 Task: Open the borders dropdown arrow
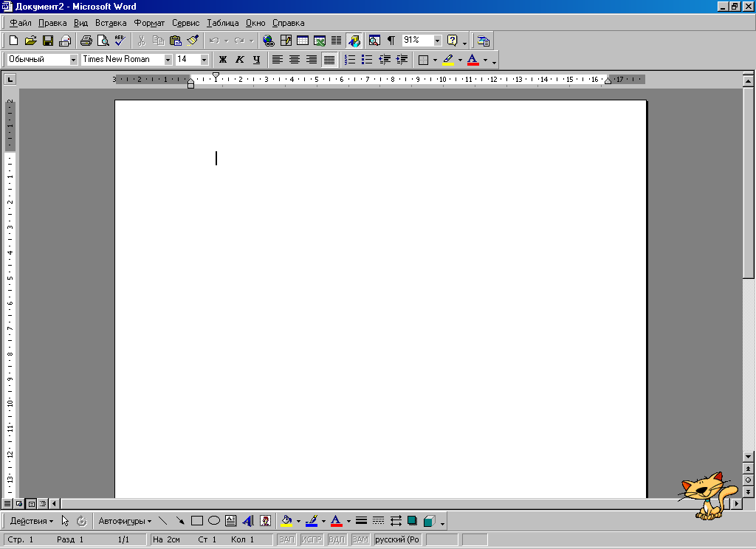[435, 60]
